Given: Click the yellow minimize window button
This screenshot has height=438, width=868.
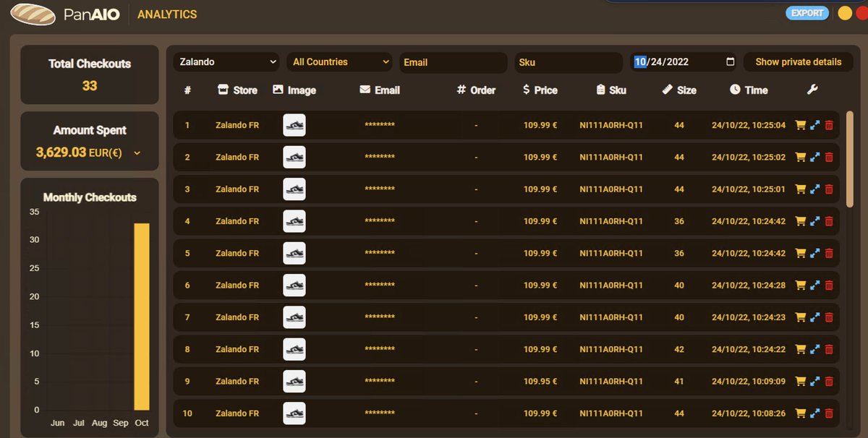Looking at the screenshot, I should (x=844, y=13).
